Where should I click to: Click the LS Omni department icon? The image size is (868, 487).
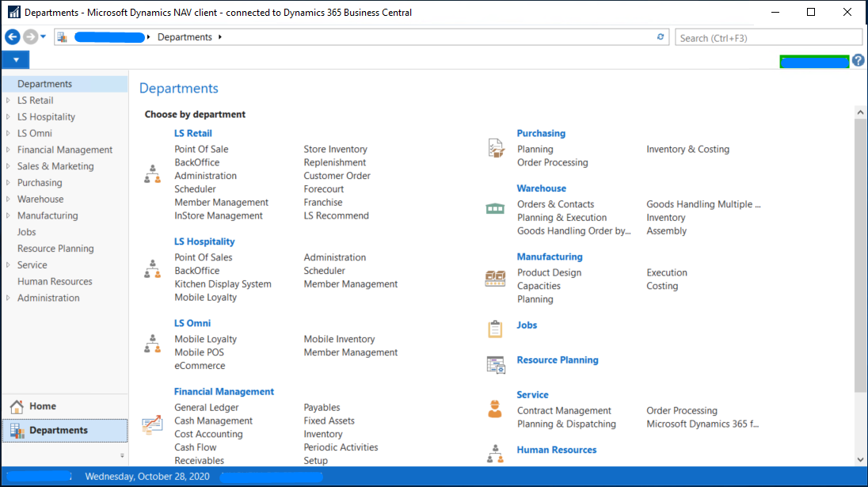pyautogui.click(x=152, y=344)
